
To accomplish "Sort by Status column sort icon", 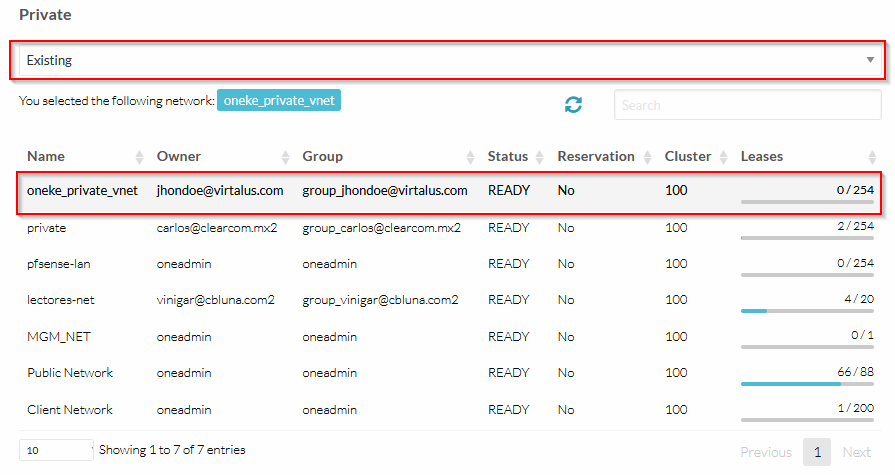I will (539, 157).
